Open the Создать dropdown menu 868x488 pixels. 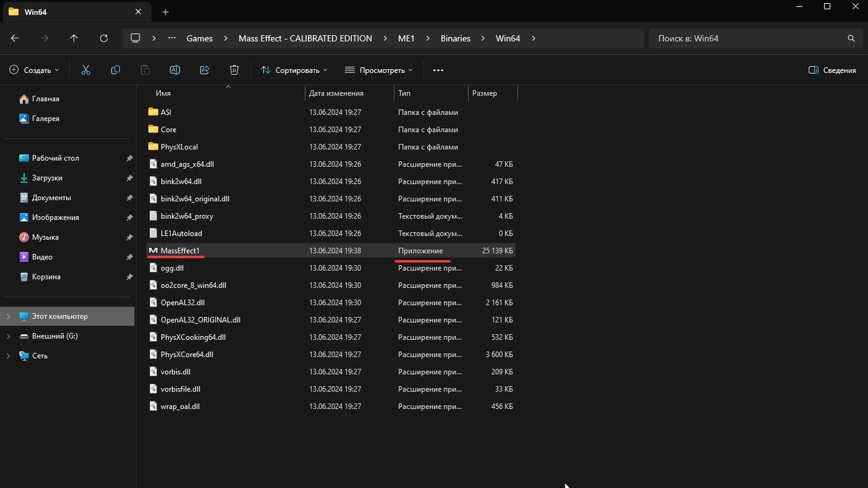pyautogui.click(x=34, y=70)
